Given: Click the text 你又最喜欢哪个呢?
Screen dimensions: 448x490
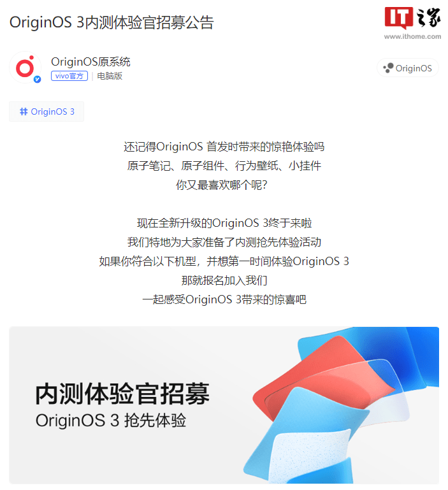Looking at the screenshot, I should coord(221,185).
